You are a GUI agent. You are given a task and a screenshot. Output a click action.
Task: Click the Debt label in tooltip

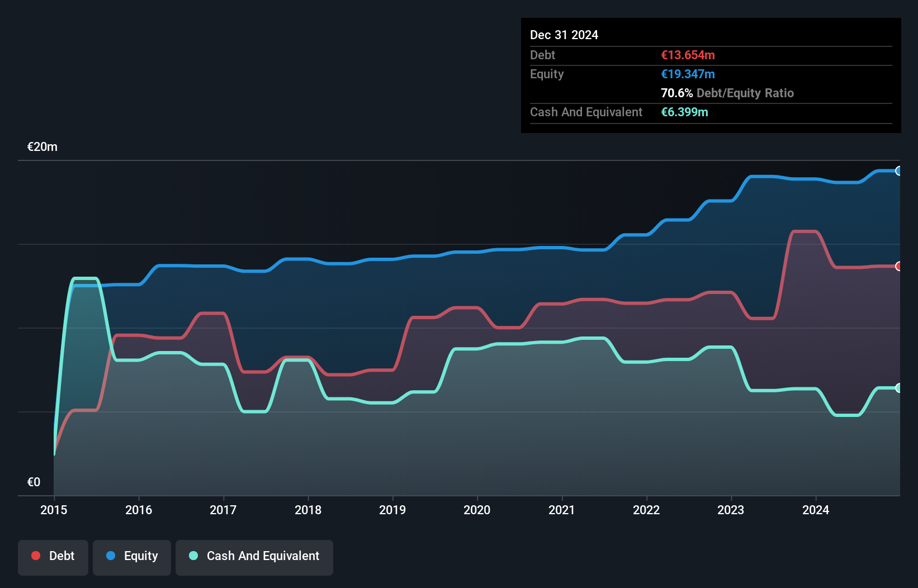point(542,55)
